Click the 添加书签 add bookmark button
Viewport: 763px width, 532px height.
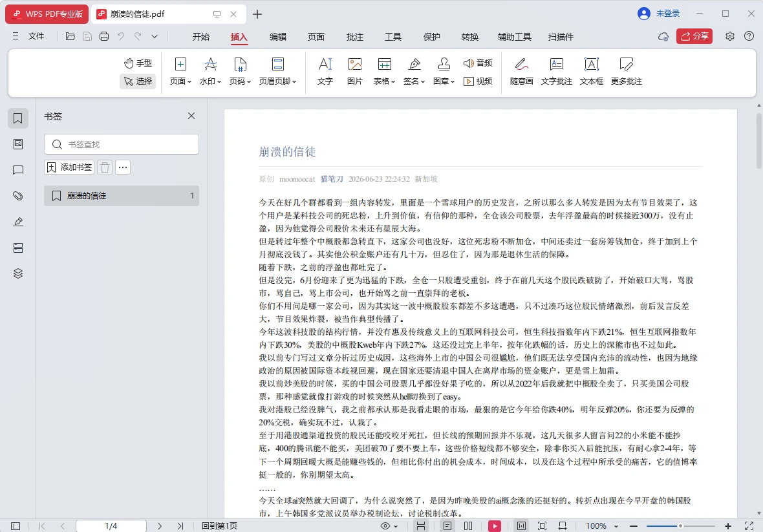coord(69,167)
